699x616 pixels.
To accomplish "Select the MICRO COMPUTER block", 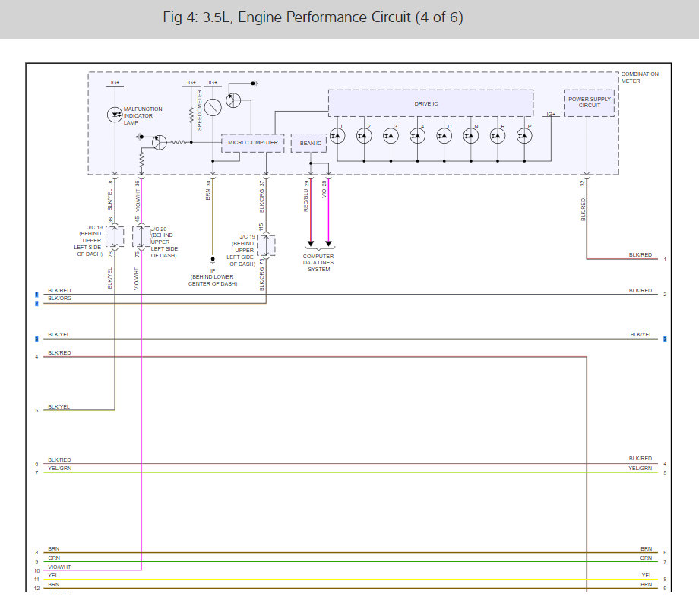I will (x=253, y=143).
